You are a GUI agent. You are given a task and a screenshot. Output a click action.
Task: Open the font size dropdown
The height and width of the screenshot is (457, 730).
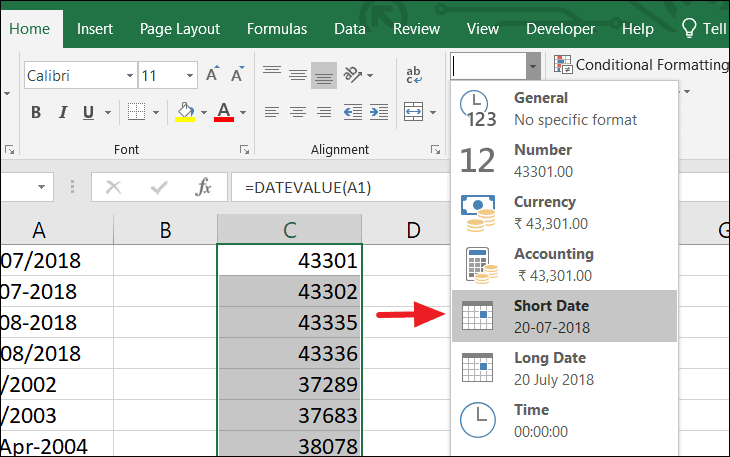[x=190, y=76]
